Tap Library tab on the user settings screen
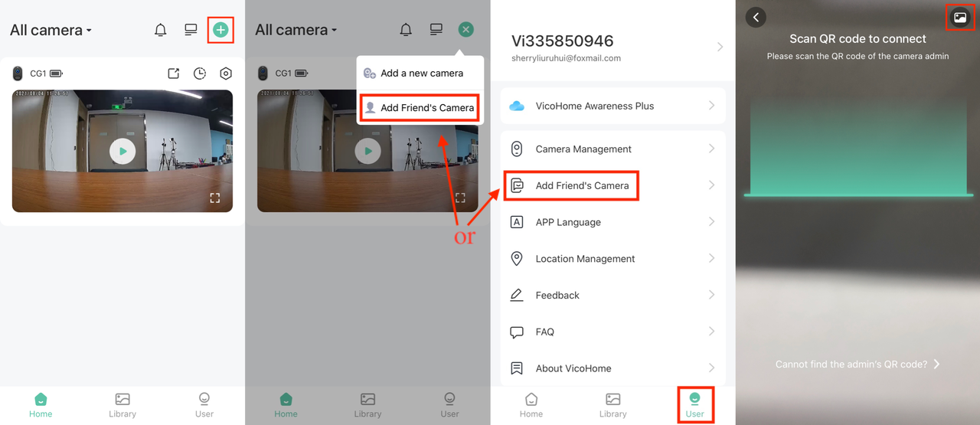 (x=612, y=405)
